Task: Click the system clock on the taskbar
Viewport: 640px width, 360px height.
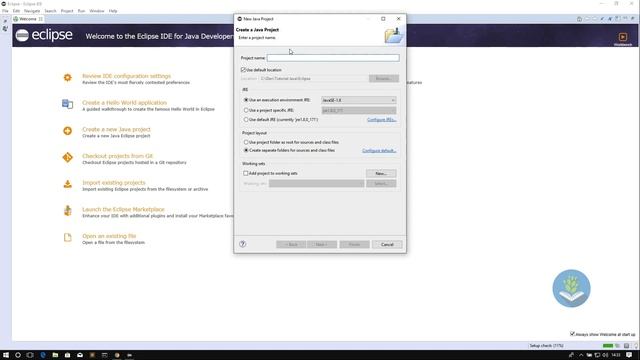Action: pyautogui.click(x=616, y=355)
